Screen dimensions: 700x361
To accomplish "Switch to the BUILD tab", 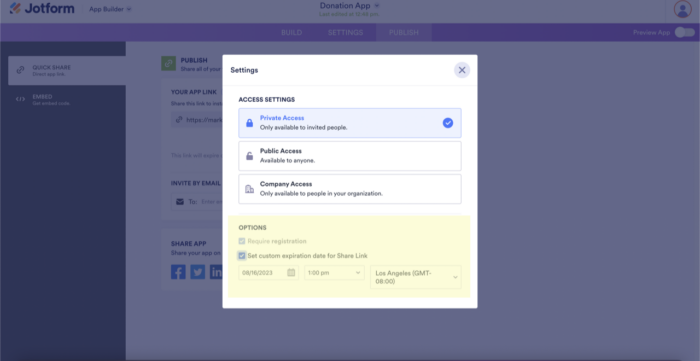I will coord(292,33).
